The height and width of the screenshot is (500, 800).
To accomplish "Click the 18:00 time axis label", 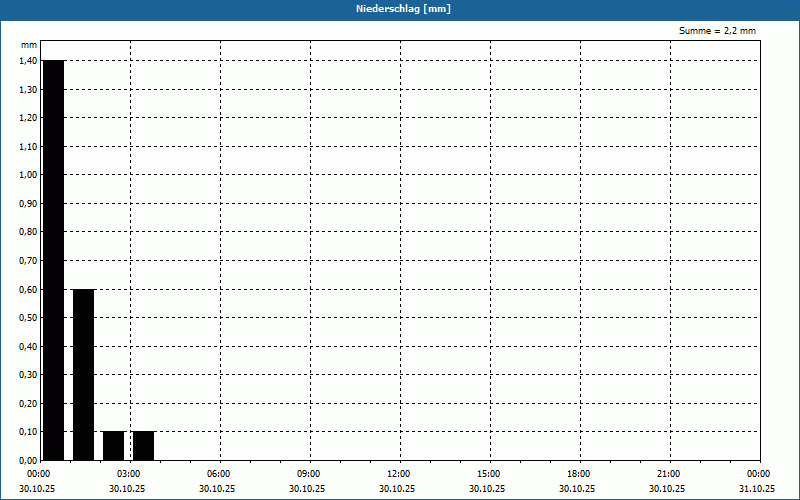I will 578,474.
